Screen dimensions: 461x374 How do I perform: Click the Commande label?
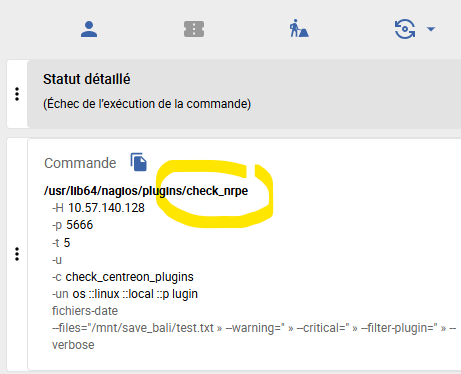click(x=80, y=163)
